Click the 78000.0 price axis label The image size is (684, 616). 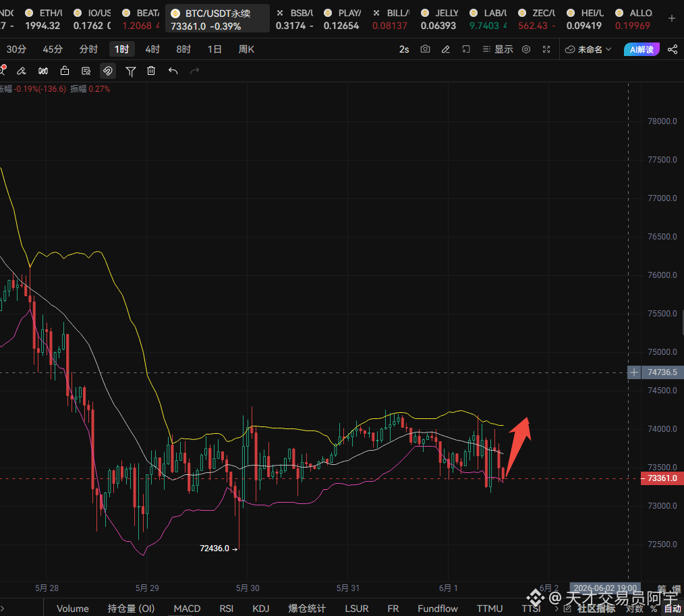pyautogui.click(x=662, y=121)
